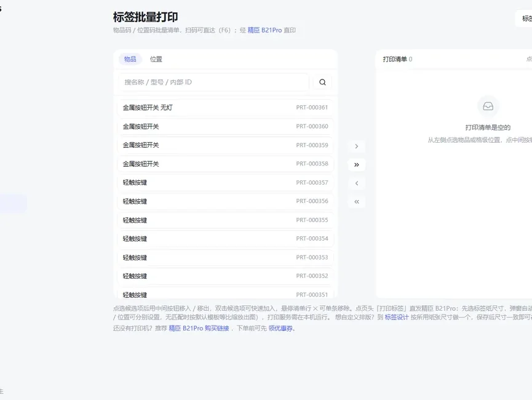Image resolution: width=532 pixels, height=400 pixels.
Task: Open the 标签设计 link
Action: tap(397, 317)
